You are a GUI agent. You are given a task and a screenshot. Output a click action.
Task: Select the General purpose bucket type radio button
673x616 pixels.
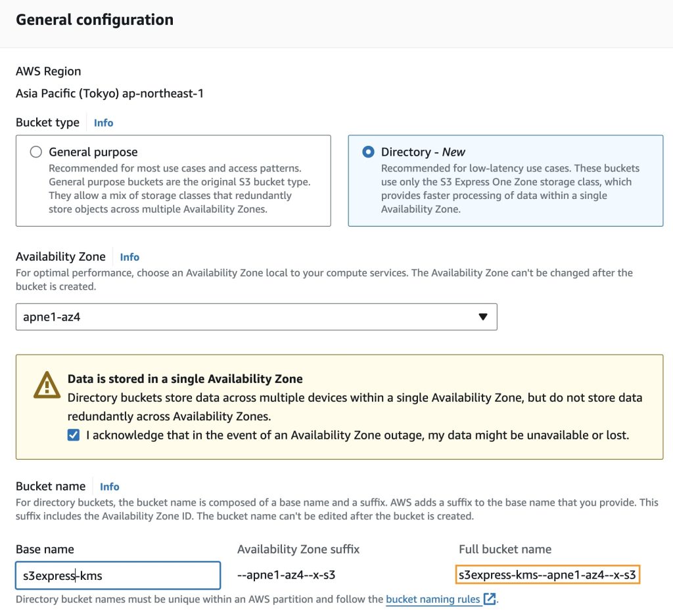[x=35, y=152]
